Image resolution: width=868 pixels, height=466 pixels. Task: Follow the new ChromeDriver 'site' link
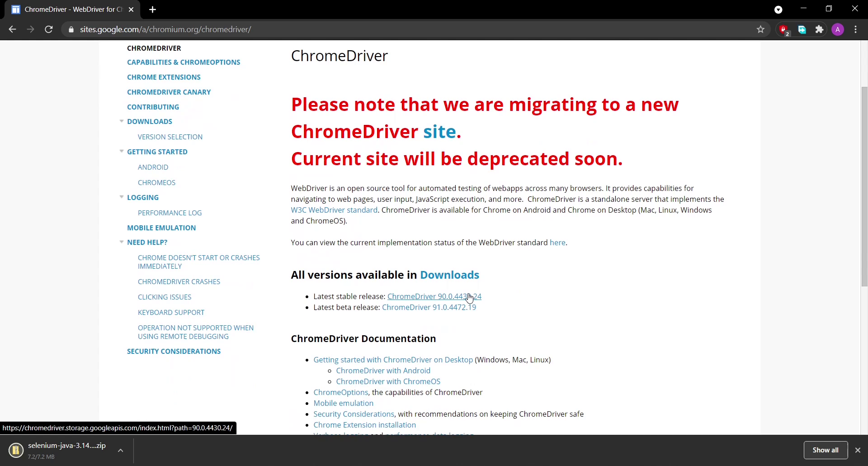[x=439, y=132]
